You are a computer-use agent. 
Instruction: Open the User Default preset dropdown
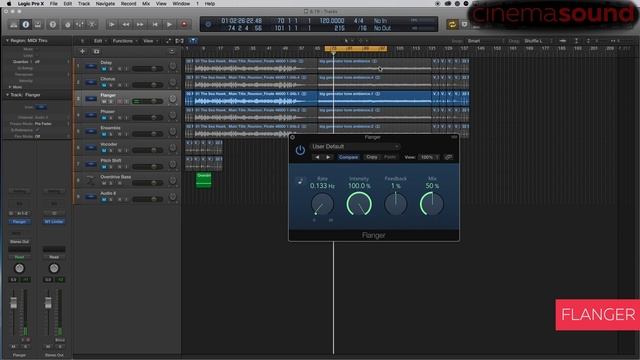[x=355, y=147]
